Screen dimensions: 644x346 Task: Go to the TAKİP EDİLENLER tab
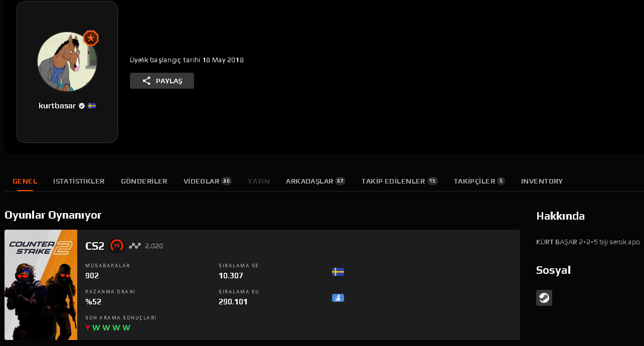(399, 181)
